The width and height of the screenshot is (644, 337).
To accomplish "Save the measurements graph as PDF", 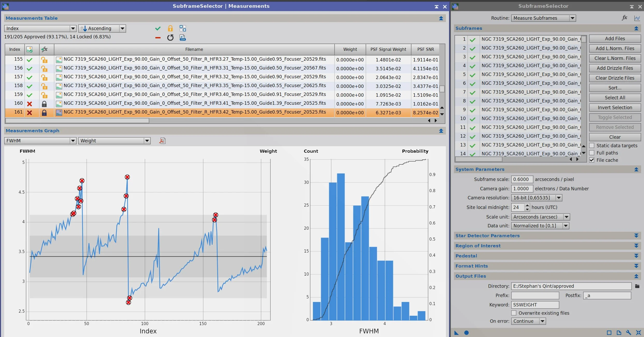I will [x=162, y=141].
